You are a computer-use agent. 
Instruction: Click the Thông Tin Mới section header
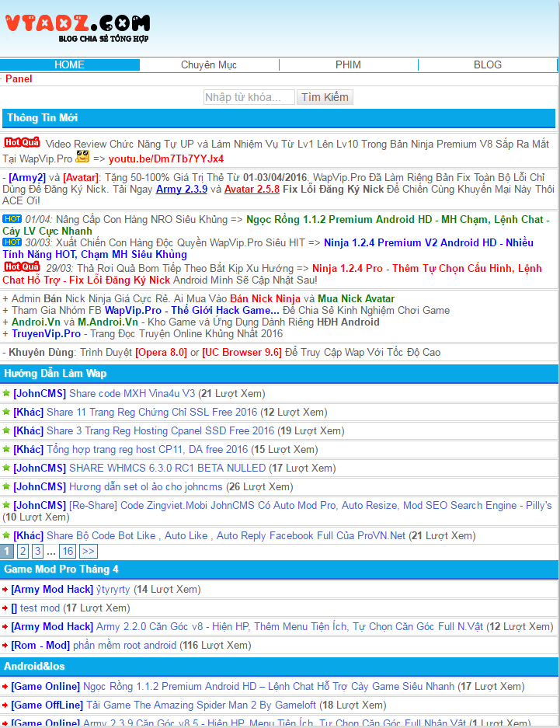click(279, 118)
